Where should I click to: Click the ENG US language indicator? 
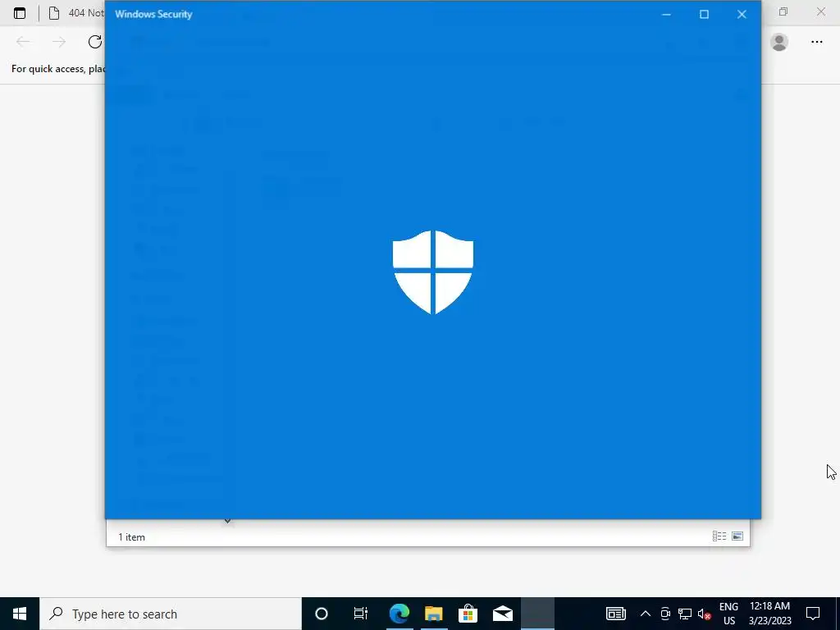coord(728,614)
